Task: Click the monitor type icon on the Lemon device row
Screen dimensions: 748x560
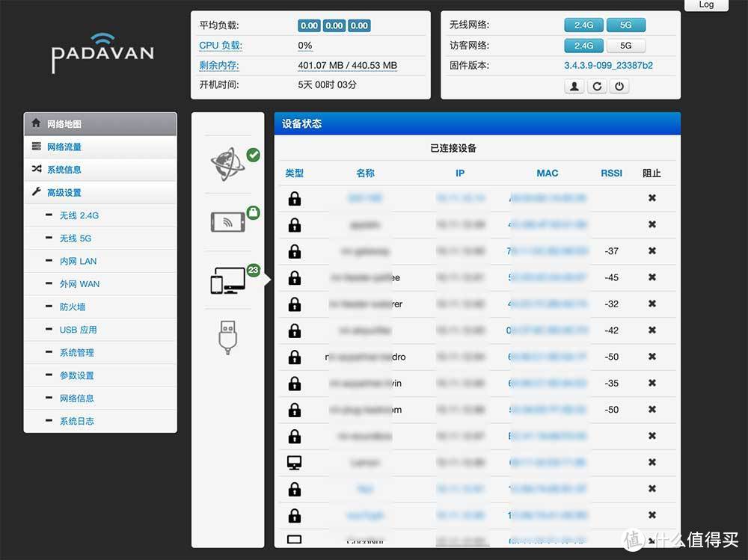Action: pyautogui.click(x=295, y=462)
